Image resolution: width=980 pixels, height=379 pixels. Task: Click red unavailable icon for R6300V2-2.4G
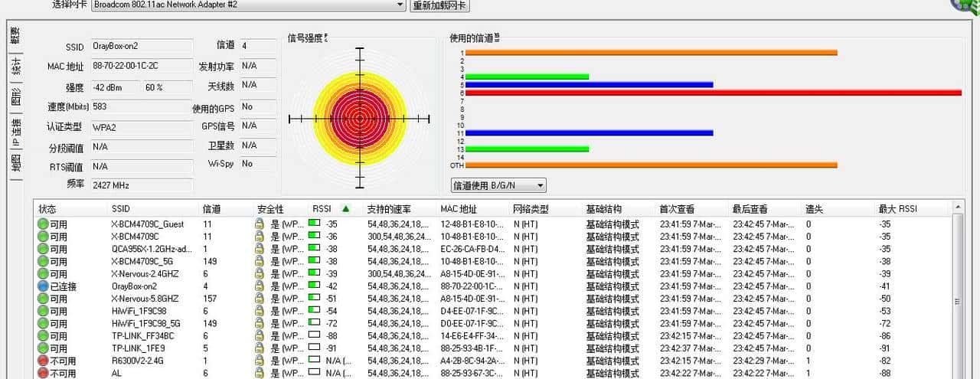click(x=43, y=361)
